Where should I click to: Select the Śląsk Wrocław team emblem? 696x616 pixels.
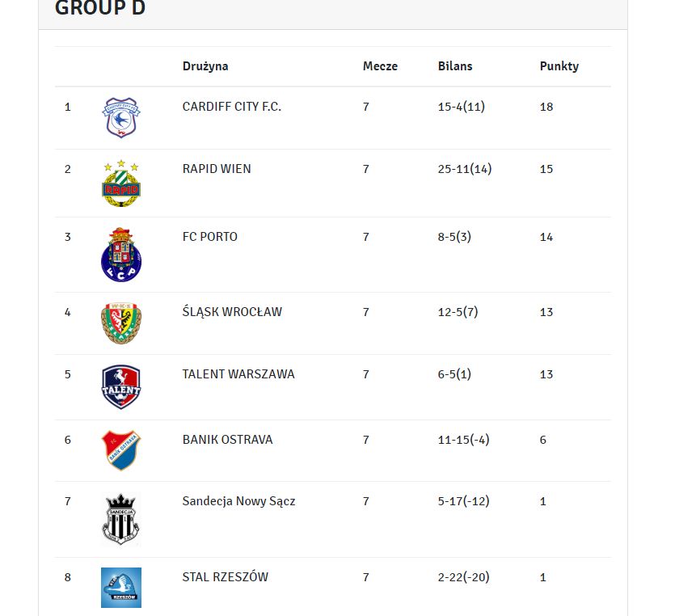click(121, 323)
